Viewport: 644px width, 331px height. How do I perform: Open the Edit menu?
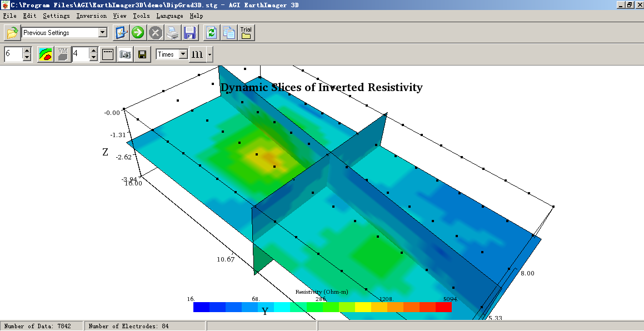29,16
